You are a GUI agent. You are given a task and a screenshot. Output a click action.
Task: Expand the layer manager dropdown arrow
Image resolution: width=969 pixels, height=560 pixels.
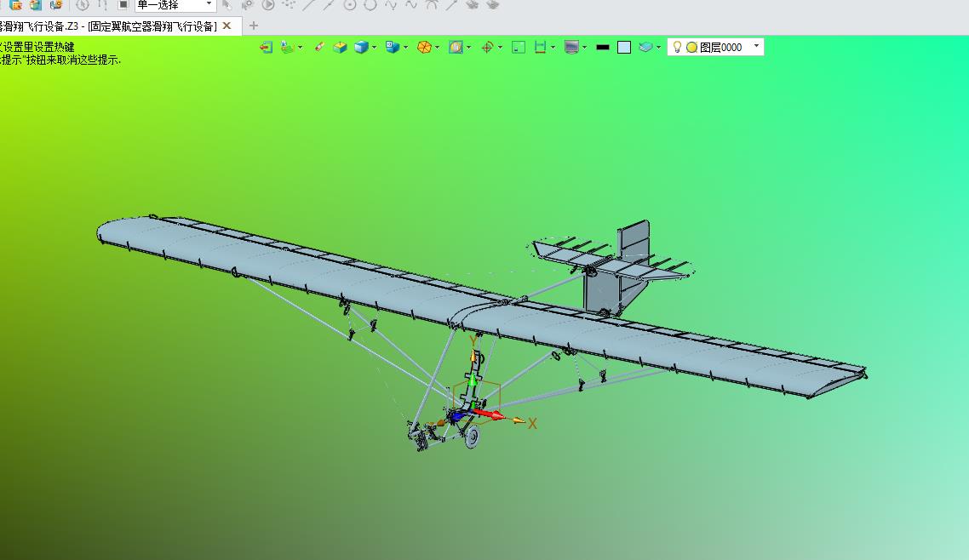tap(659, 48)
